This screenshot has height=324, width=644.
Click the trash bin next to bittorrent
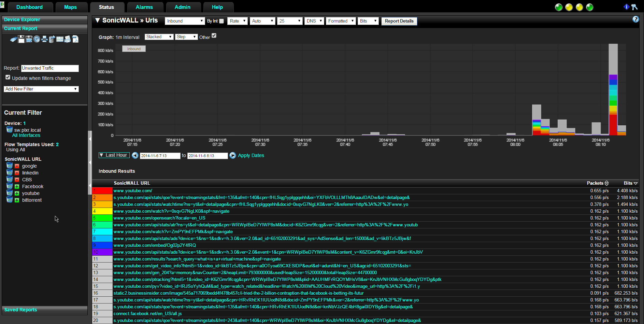pyautogui.click(x=10, y=200)
